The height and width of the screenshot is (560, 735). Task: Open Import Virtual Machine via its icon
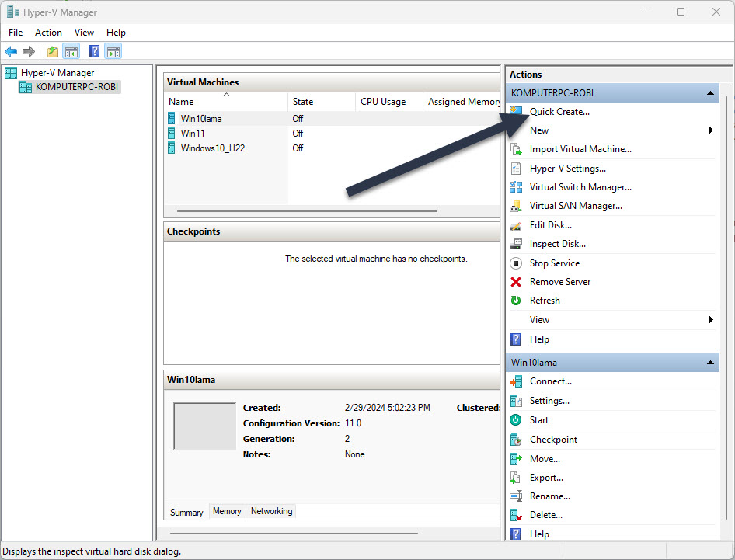[x=517, y=148]
